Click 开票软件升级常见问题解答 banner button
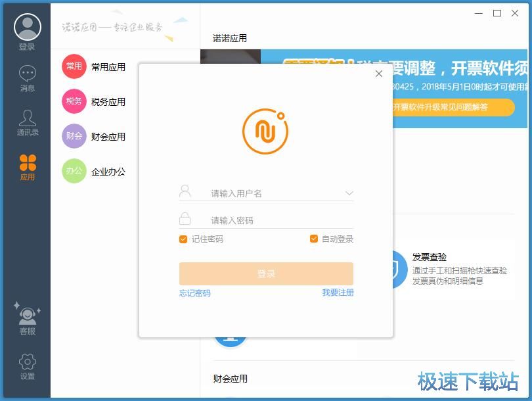 click(454, 107)
